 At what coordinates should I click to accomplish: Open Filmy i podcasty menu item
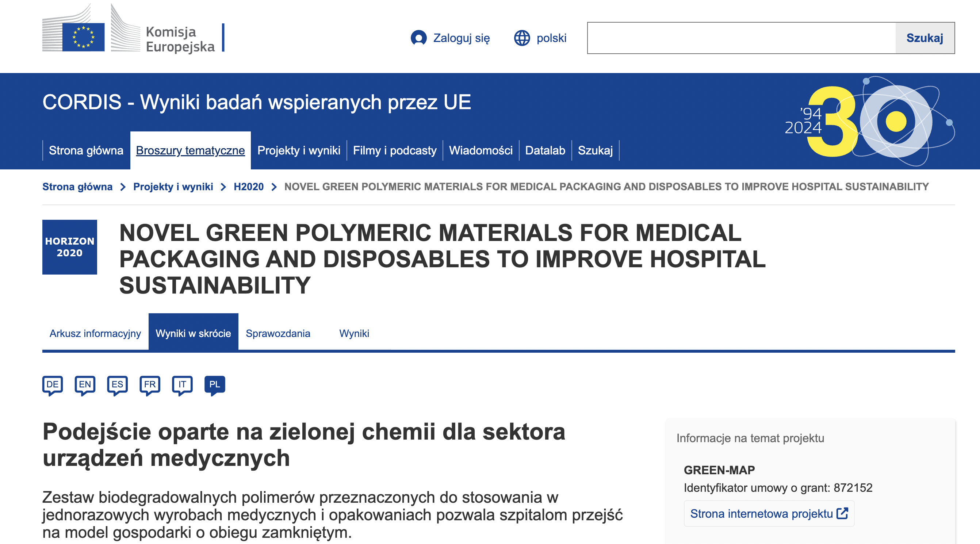click(394, 151)
